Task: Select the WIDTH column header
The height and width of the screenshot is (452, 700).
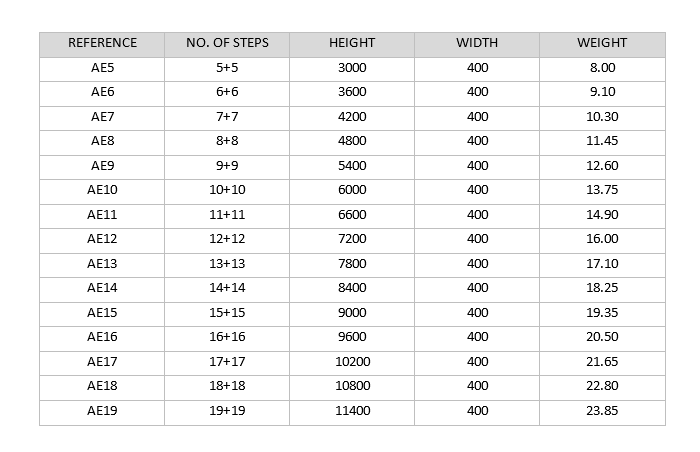Action: click(477, 43)
